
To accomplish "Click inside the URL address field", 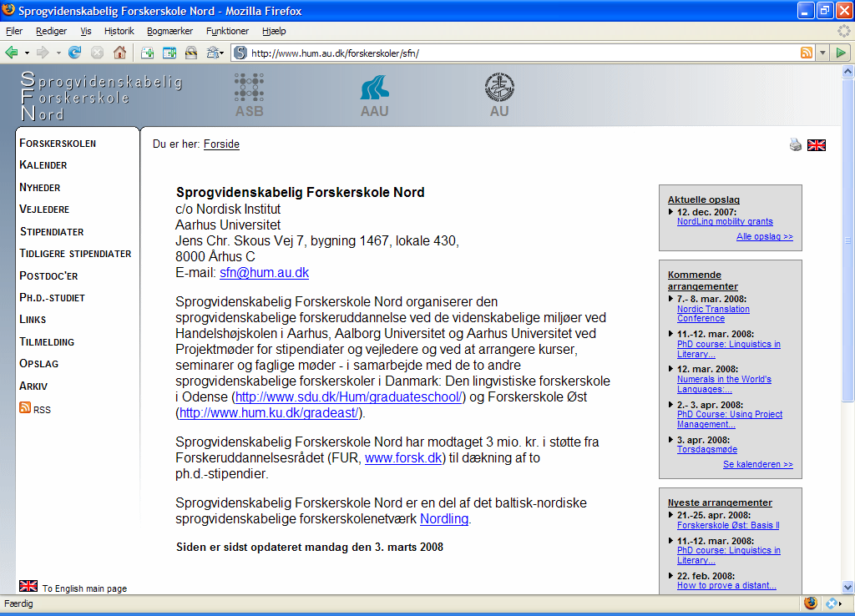I will coord(523,53).
